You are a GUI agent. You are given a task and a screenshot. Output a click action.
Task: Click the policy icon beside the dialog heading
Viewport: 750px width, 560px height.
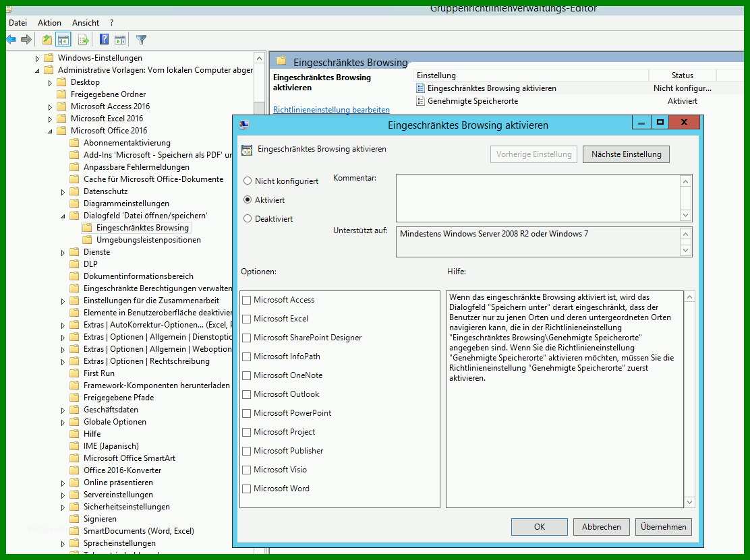(x=247, y=150)
